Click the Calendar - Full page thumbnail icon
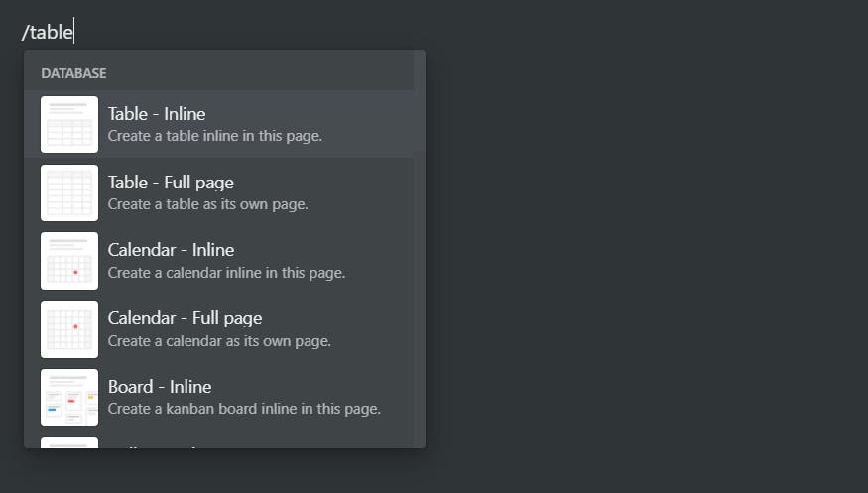The height and width of the screenshot is (493, 868). (x=69, y=329)
